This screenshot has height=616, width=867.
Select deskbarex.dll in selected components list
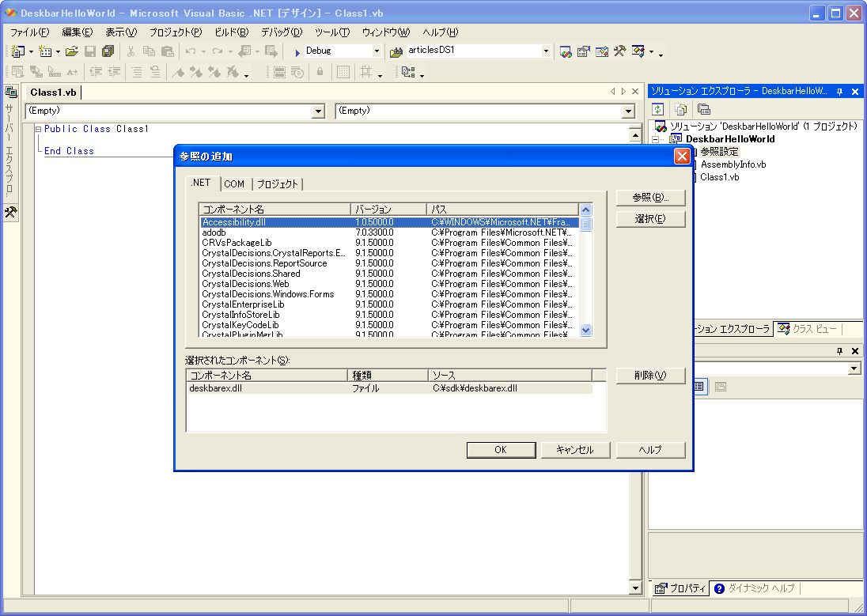(x=390, y=389)
